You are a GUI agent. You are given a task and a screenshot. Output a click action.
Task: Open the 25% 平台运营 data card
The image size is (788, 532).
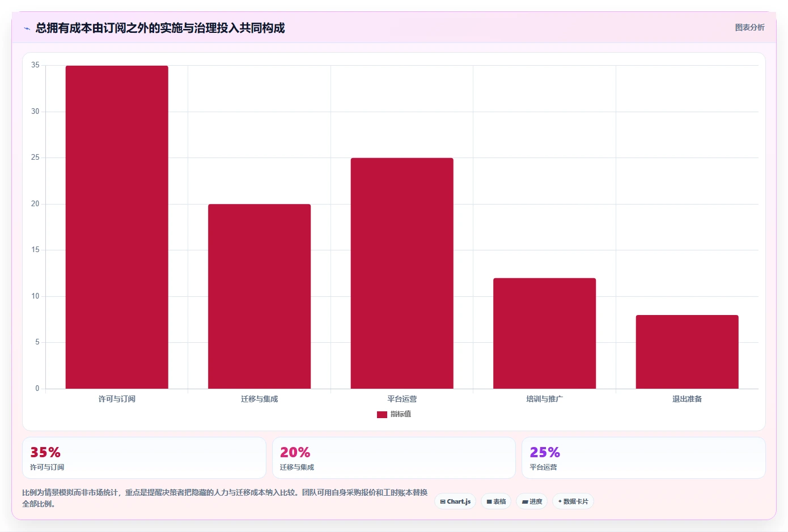coord(643,458)
